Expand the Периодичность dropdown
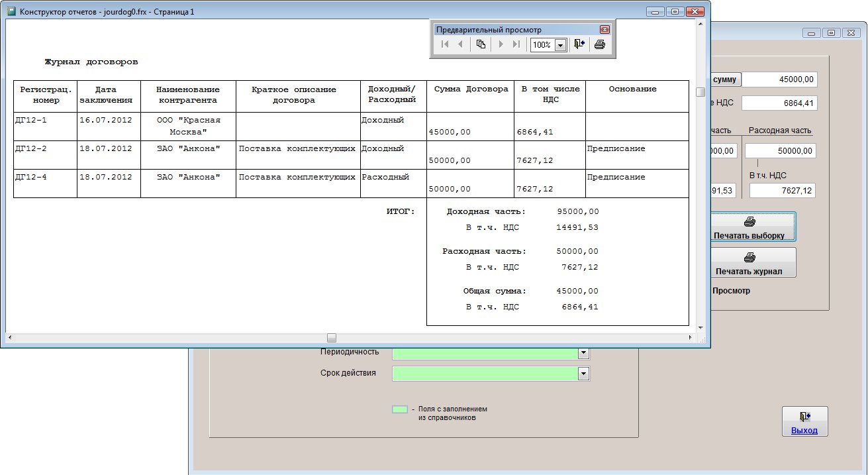The height and width of the screenshot is (475, 868). tap(583, 353)
